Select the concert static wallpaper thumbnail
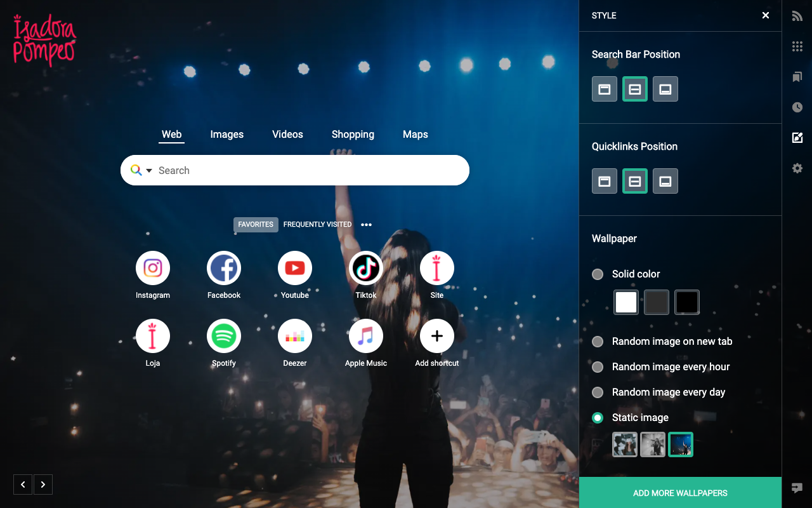 coord(681,444)
